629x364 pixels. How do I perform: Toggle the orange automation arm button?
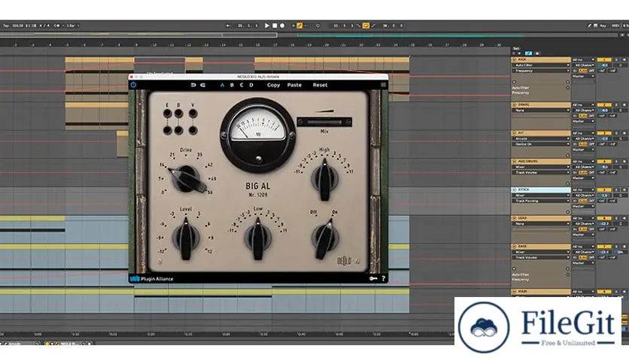299,26
